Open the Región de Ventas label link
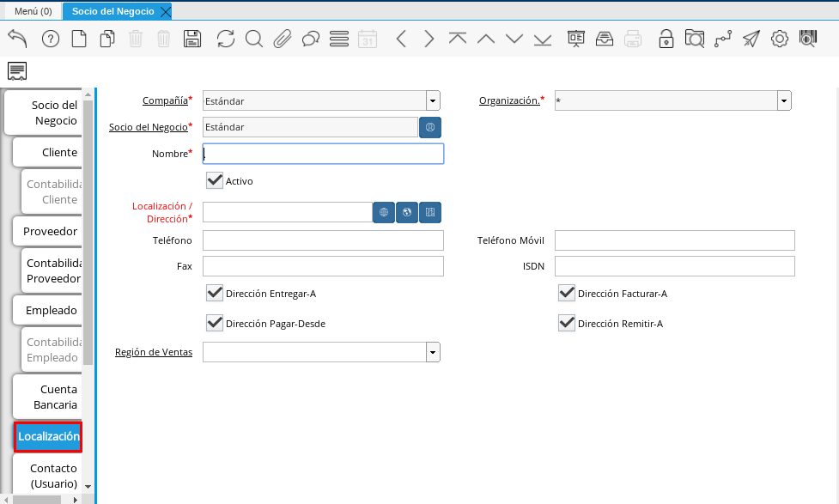Image resolution: width=839 pixels, height=504 pixels. point(153,352)
